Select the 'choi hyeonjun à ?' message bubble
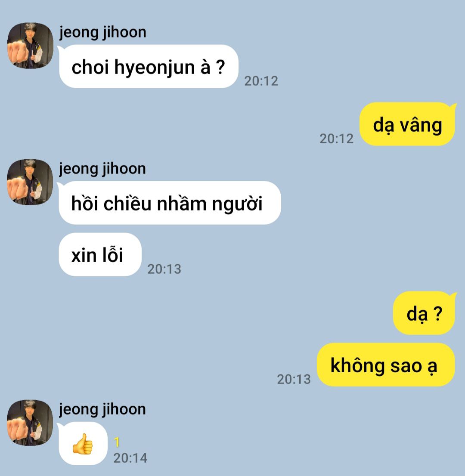 [149, 66]
